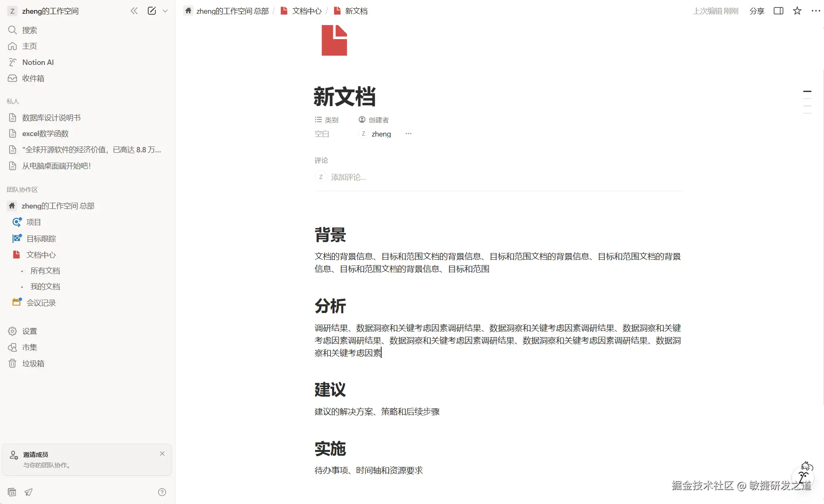824x504 pixels.
Task: Open the top-right three-dots page menu
Action: [816, 11]
